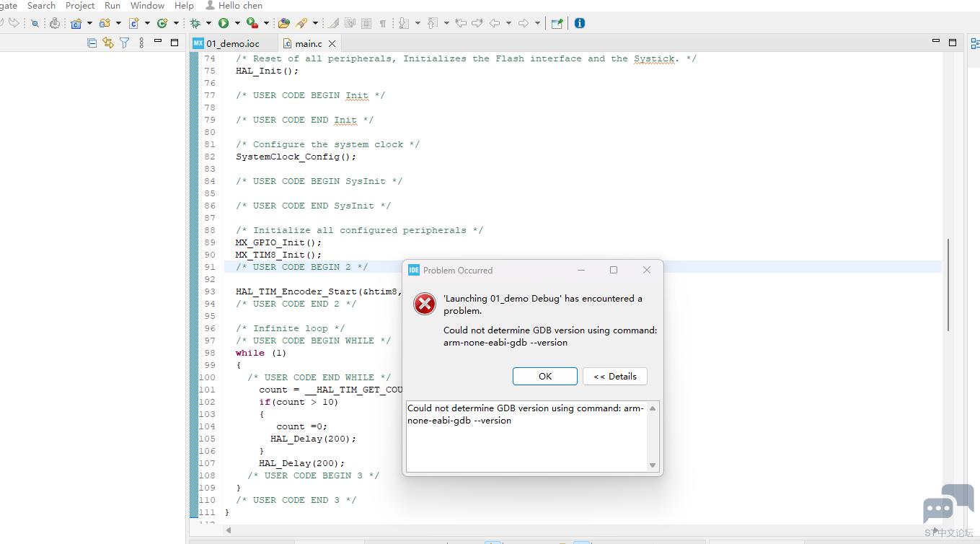Click the Next Annotation icon
This screenshot has width=980, height=544.
404,23
